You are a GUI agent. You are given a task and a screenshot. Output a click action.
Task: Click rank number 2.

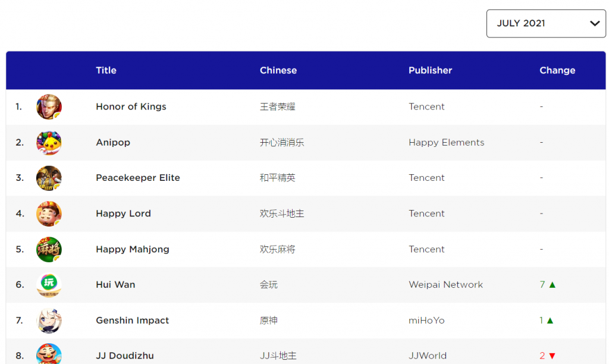[x=20, y=143]
